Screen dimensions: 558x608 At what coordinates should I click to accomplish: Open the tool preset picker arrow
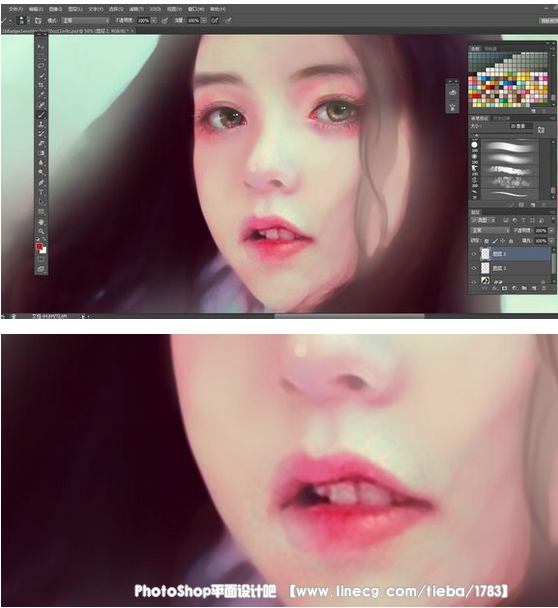pyautogui.click(x=10, y=20)
